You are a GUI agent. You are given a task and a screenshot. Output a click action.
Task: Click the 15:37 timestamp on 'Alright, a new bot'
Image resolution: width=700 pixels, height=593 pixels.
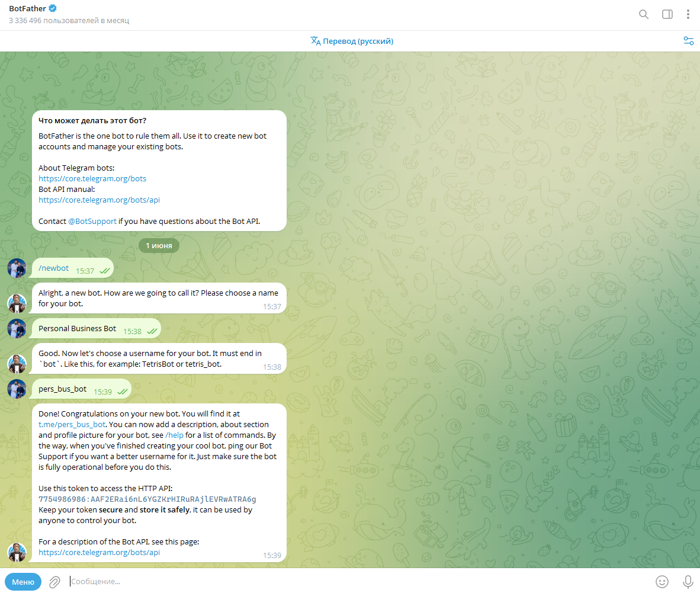tap(272, 307)
